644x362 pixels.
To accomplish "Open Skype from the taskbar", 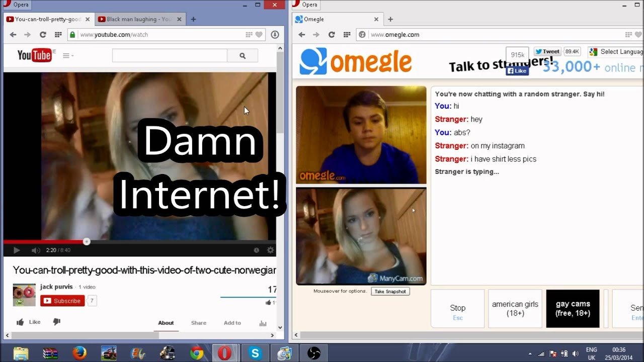I will click(x=255, y=353).
